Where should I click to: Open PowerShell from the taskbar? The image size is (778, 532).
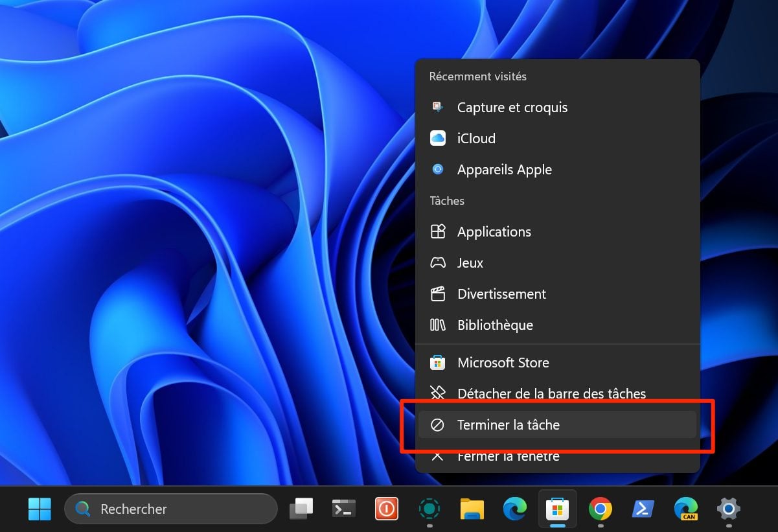(643, 509)
